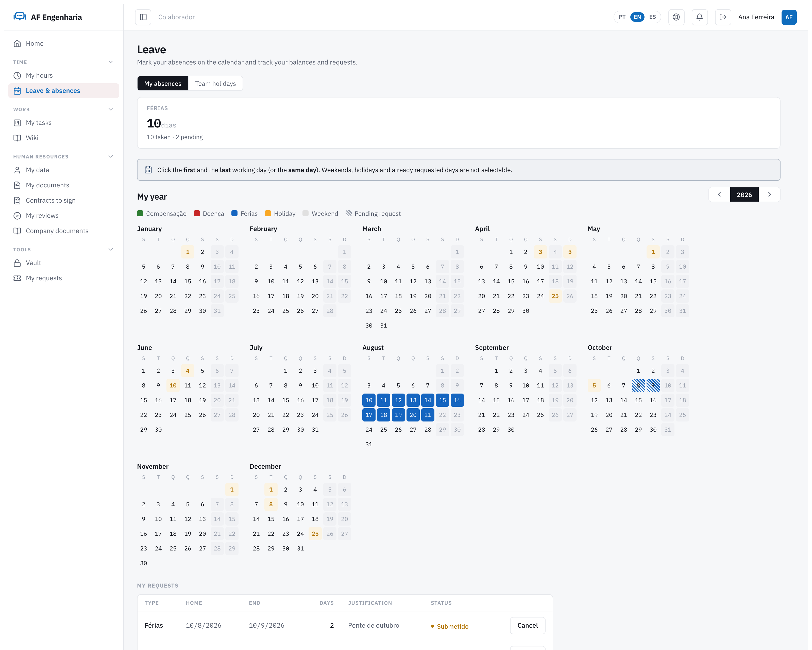Open My tasks page
Viewport: 812px width, 650px height.
tap(64, 123)
